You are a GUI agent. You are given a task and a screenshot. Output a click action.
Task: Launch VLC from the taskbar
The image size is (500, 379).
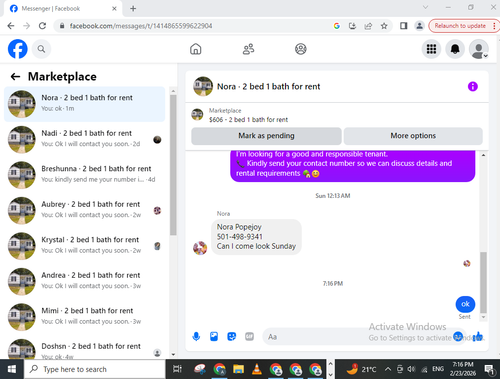(257, 369)
